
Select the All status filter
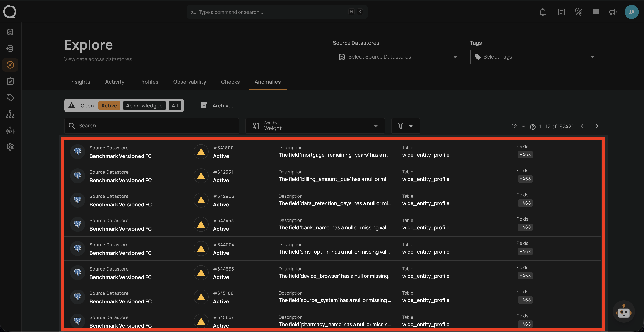point(175,106)
